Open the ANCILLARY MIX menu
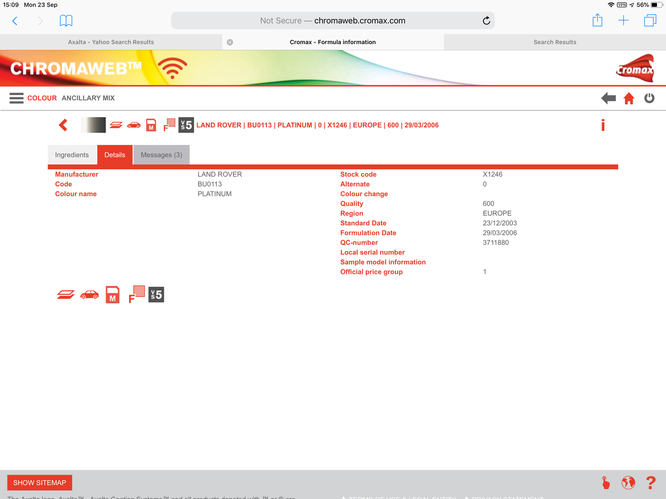The image size is (666, 499). 88,98
